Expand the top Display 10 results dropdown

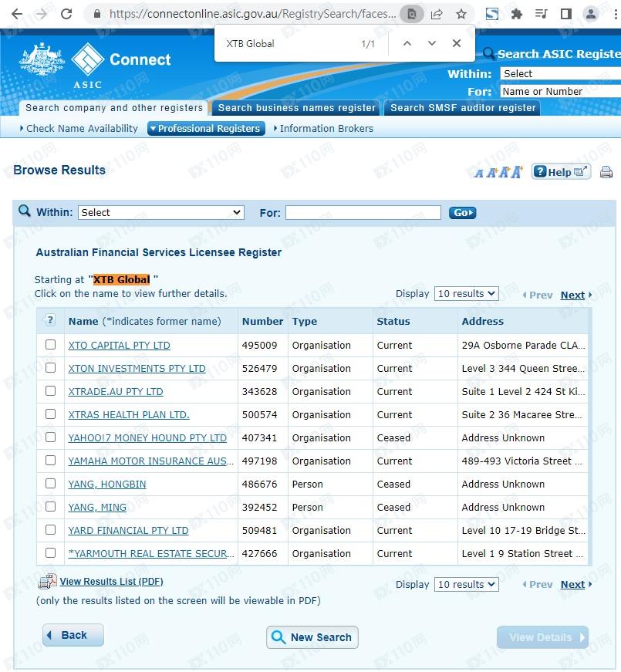click(x=466, y=294)
